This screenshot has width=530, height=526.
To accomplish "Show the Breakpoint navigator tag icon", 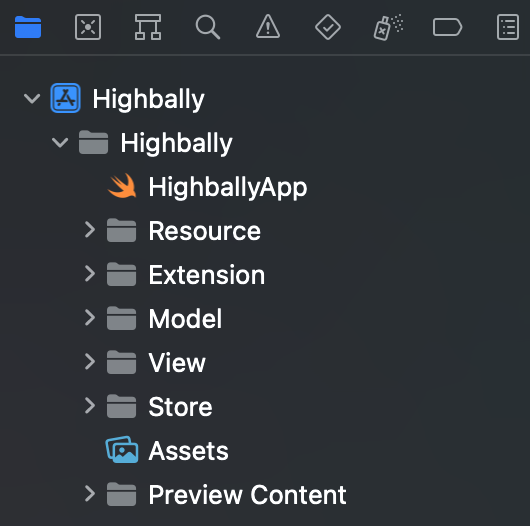I will pyautogui.click(x=447, y=27).
